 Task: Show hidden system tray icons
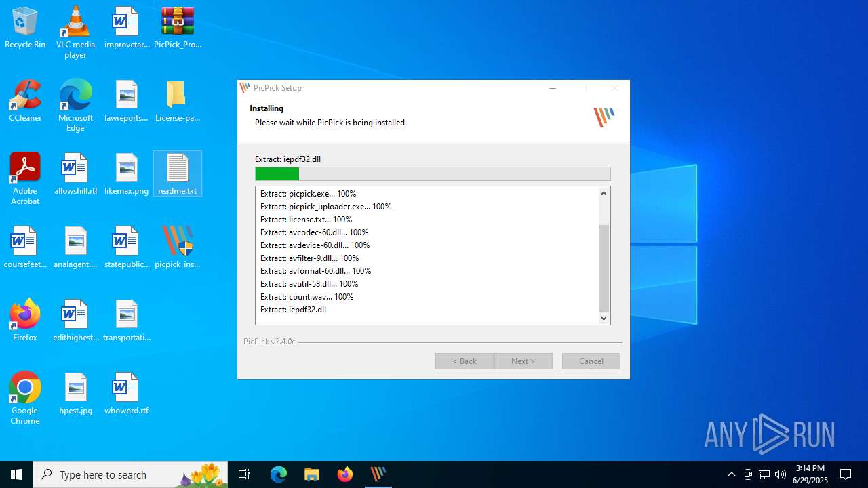pyautogui.click(x=732, y=474)
